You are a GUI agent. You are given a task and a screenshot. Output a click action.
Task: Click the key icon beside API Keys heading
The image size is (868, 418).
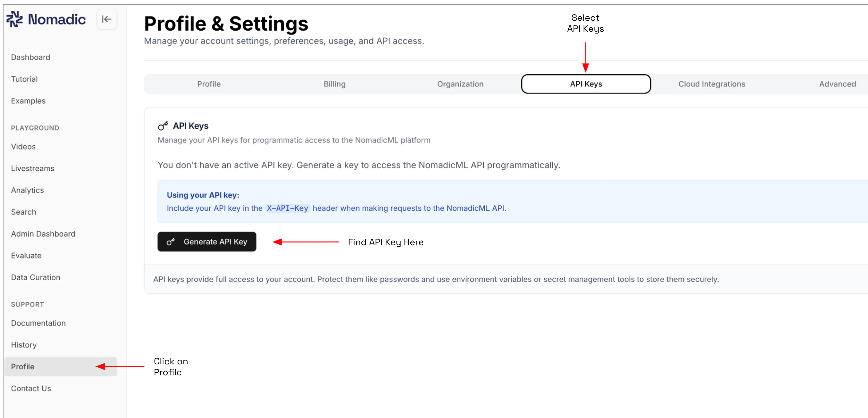pyautogui.click(x=163, y=126)
